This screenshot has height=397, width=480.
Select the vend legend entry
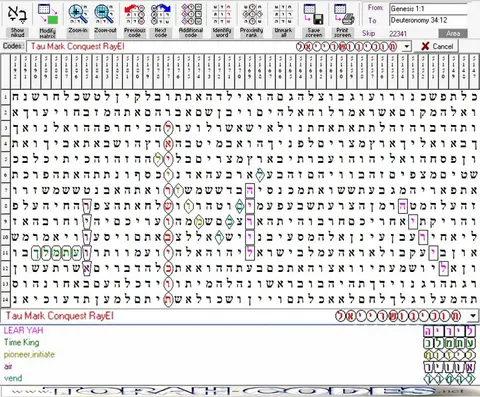[13, 378]
